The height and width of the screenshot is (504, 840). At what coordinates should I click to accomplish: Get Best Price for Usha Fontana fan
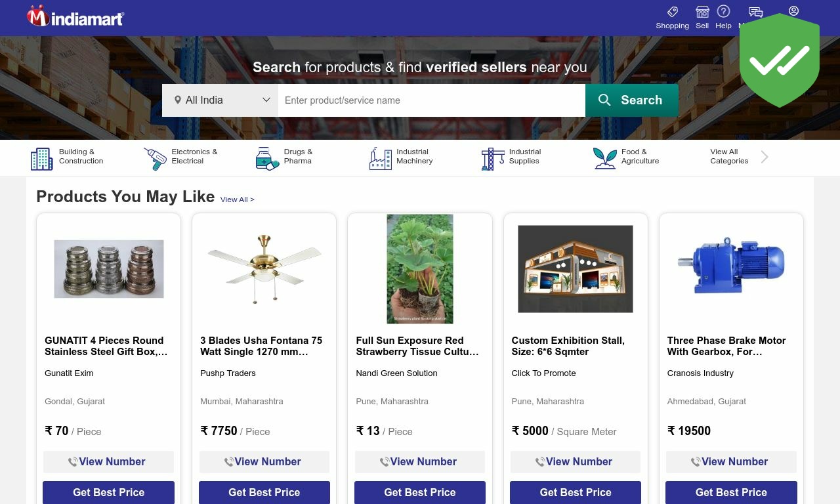pyautogui.click(x=264, y=492)
